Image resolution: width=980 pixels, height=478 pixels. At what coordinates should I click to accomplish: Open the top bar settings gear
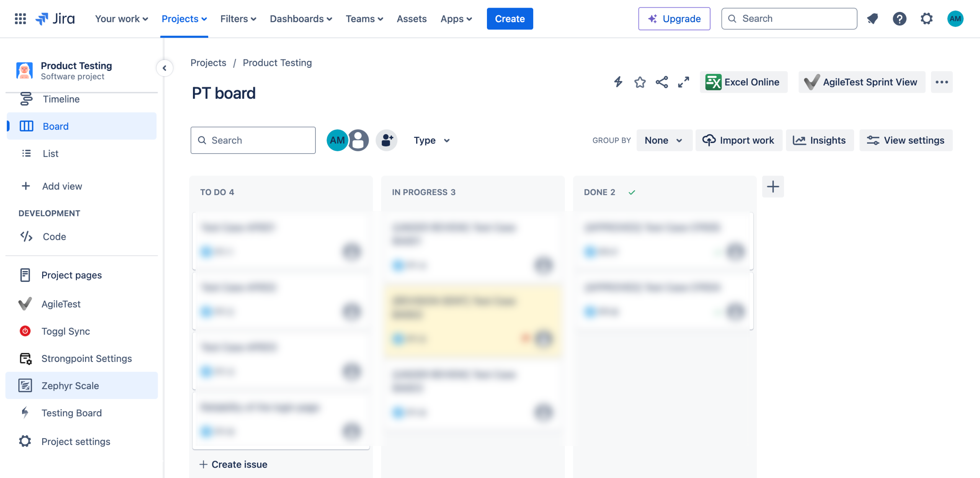point(926,19)
